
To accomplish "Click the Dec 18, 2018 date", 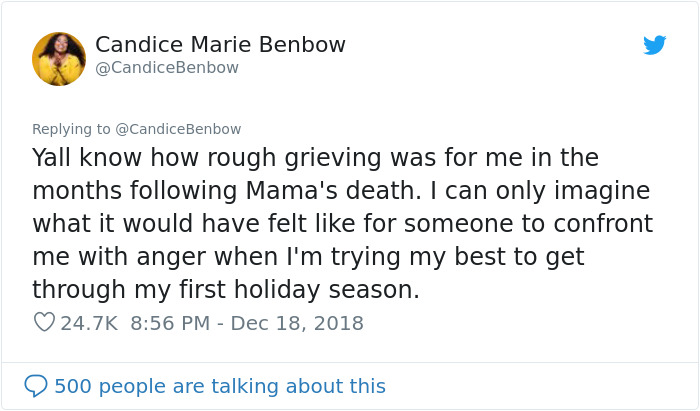I will 297,323.
